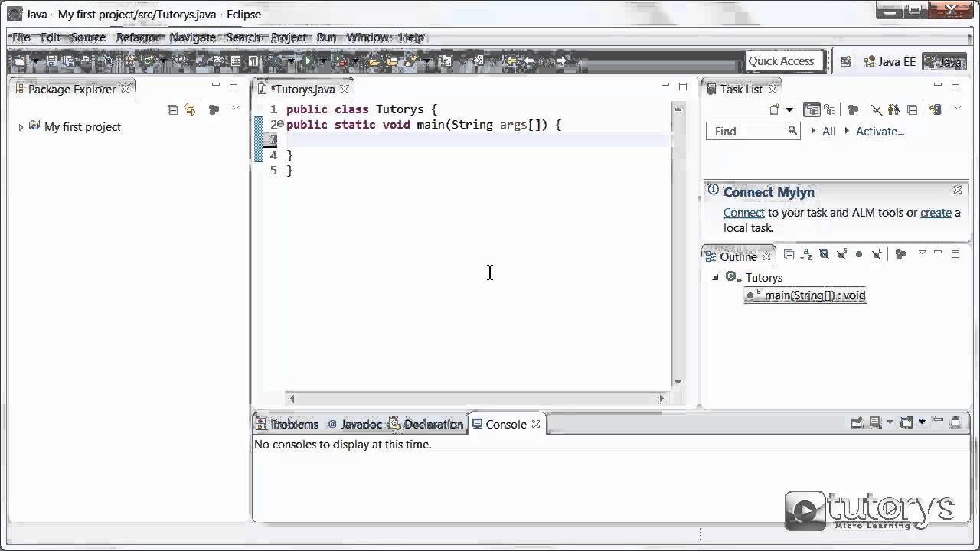The image size is (980, 551).
Task: Toggle Hide Completed Tasks in Task List
Action: (x=877, y=109)
